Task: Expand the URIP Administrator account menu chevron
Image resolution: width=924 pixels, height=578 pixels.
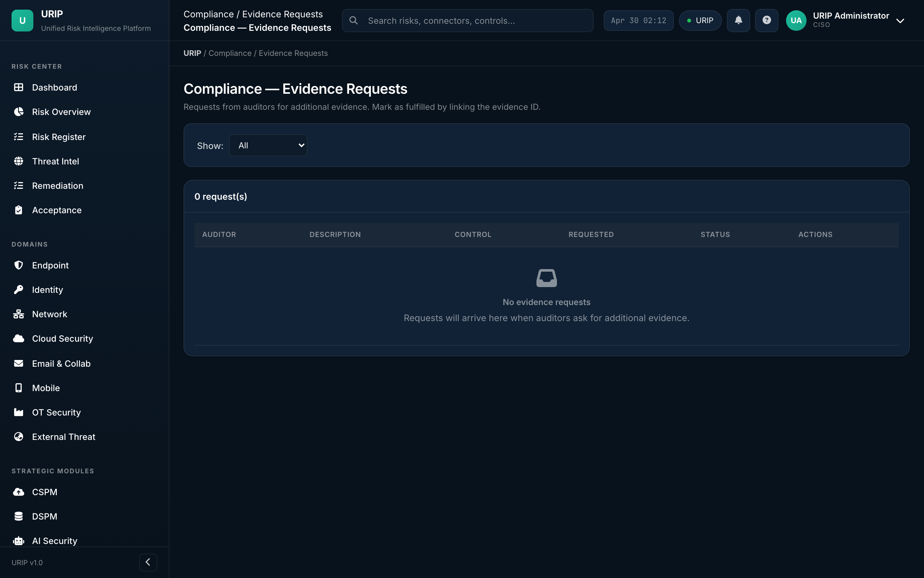Action: pyautogui.click(x=900, y=21)
